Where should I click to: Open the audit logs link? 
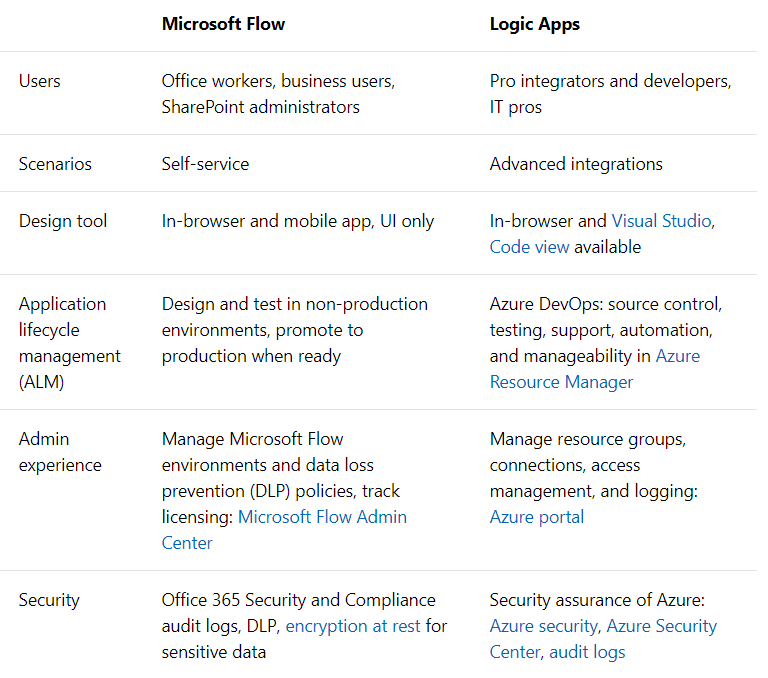click(587, 652)
